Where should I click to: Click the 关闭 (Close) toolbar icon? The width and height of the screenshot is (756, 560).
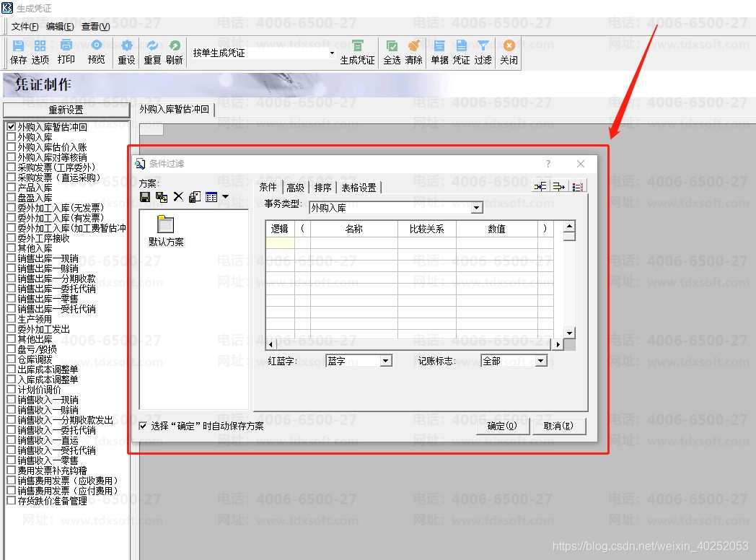(x=509, y=52)
